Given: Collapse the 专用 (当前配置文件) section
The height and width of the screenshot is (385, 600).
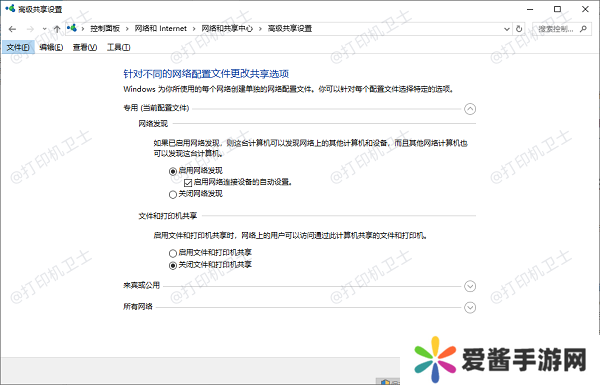Looking at the screenshot, I should pos(470,109).
